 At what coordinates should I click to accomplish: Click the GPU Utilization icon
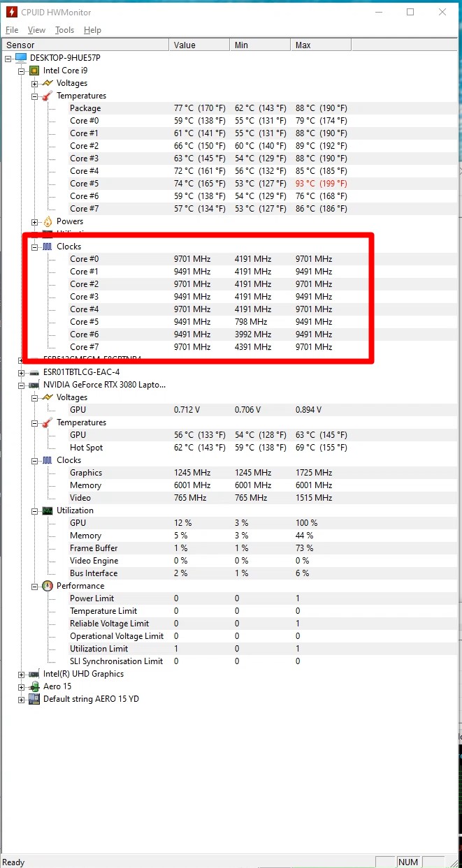[47, 510]
